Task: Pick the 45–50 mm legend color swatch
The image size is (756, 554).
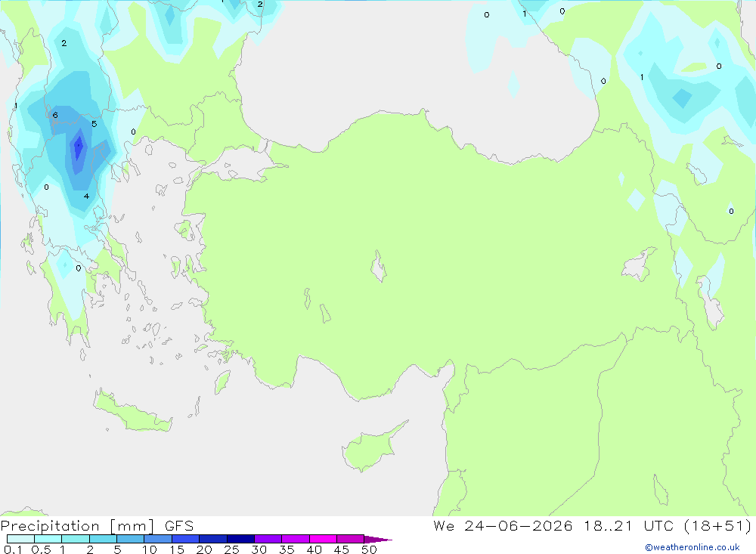Action: [351, 539]
